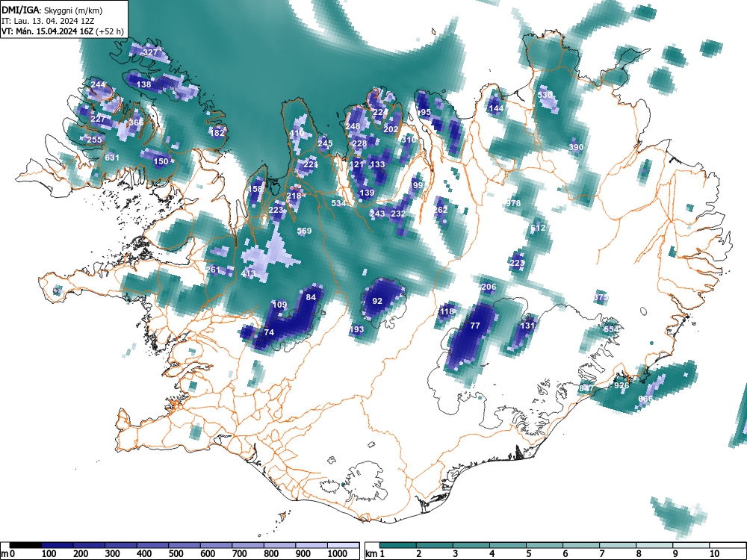Click the visibility value 139

pos(367,193)
